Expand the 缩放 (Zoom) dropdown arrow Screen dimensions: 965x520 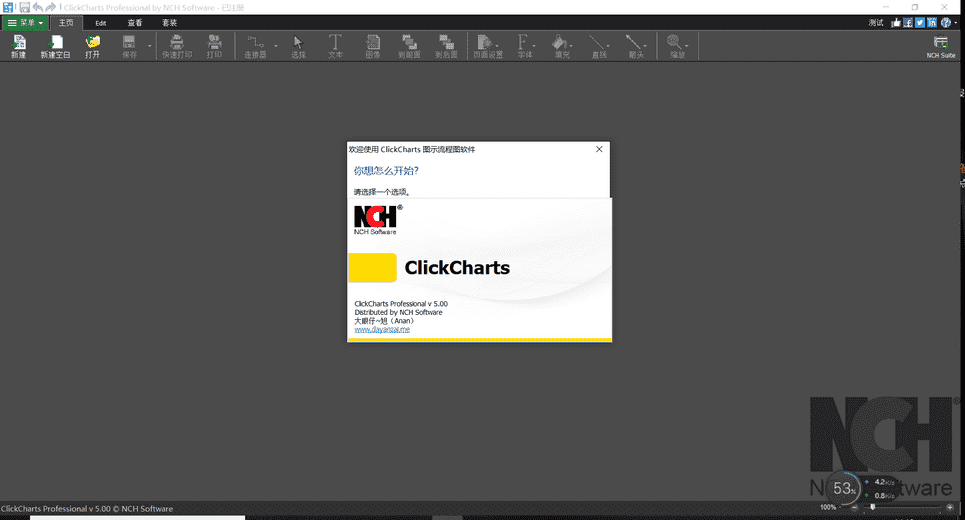coord(687,46)
